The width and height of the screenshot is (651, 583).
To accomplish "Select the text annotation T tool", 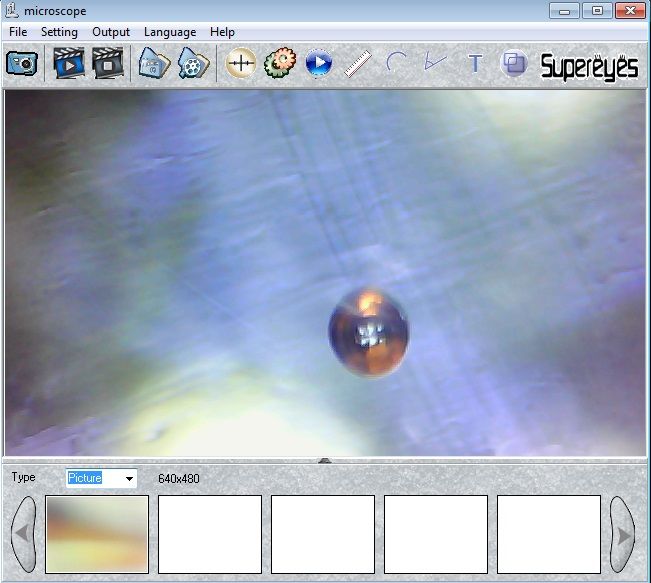I will (475, 64).
